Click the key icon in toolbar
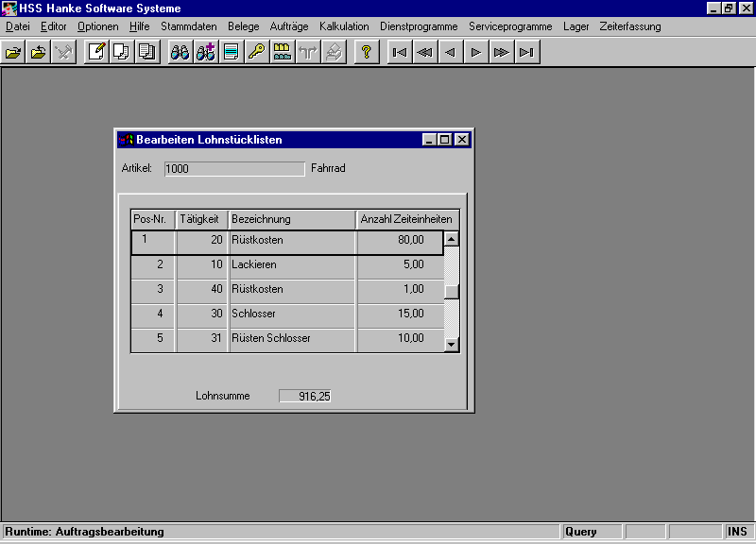This screenshot has height=544, width=756. tap(256, 53)
